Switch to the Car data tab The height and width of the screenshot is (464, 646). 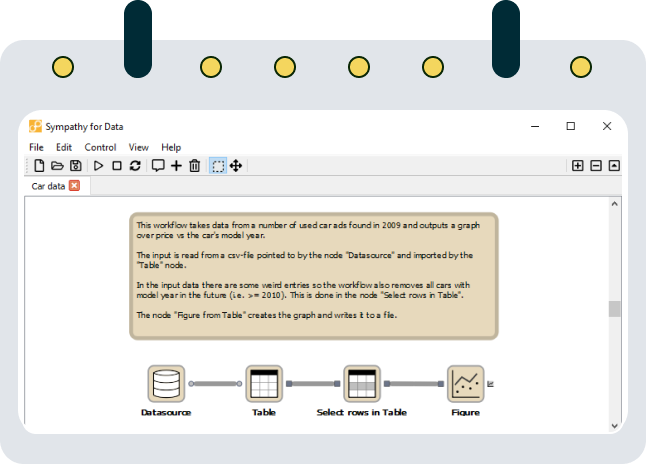48,186
